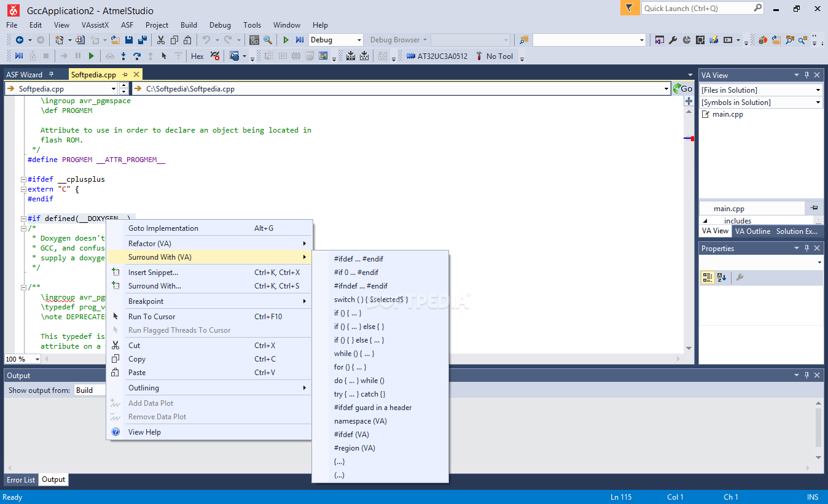Screen dimensions: 828x504
Task: Switch to the Error List tab
Action: pyautogui.click(x=21, y=479)
